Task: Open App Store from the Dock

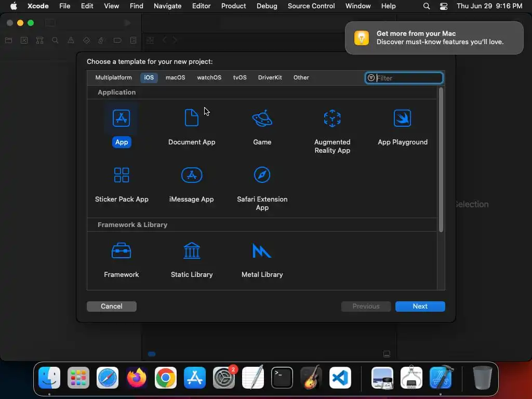Action: click(195, 378)
